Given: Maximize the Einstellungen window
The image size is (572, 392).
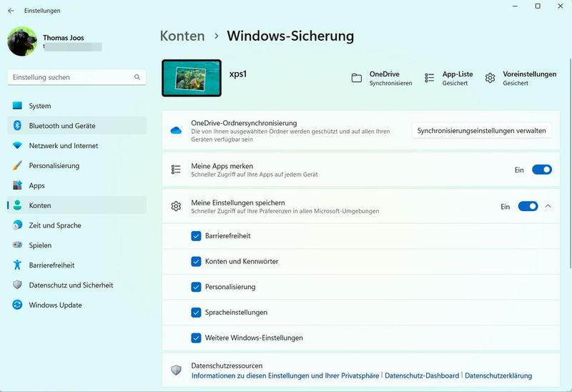Looking at the screenshot, I should 538,6.
